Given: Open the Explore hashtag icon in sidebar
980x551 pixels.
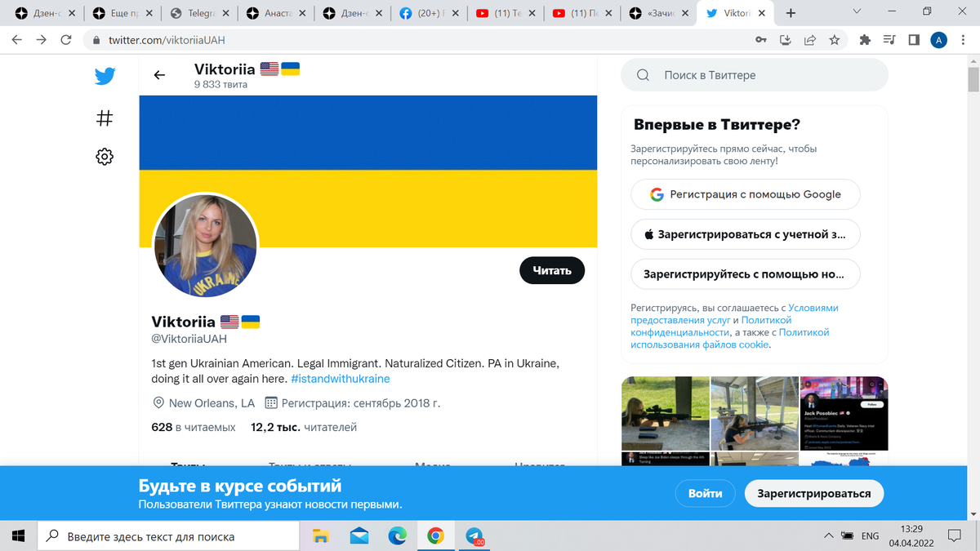Looking at the screenshot, I should tap(105, 118).
